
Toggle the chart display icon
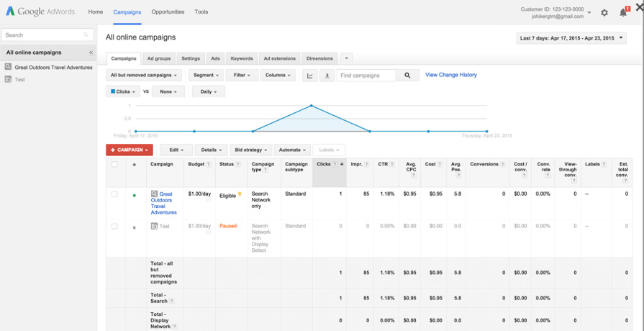[310, 76]
